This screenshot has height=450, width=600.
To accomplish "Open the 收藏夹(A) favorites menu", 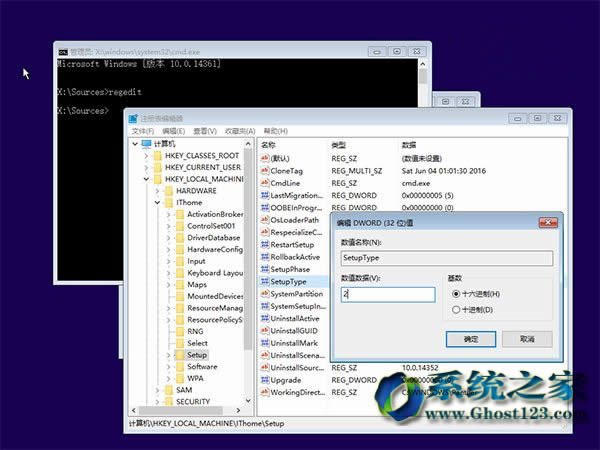I will [239, 130].
